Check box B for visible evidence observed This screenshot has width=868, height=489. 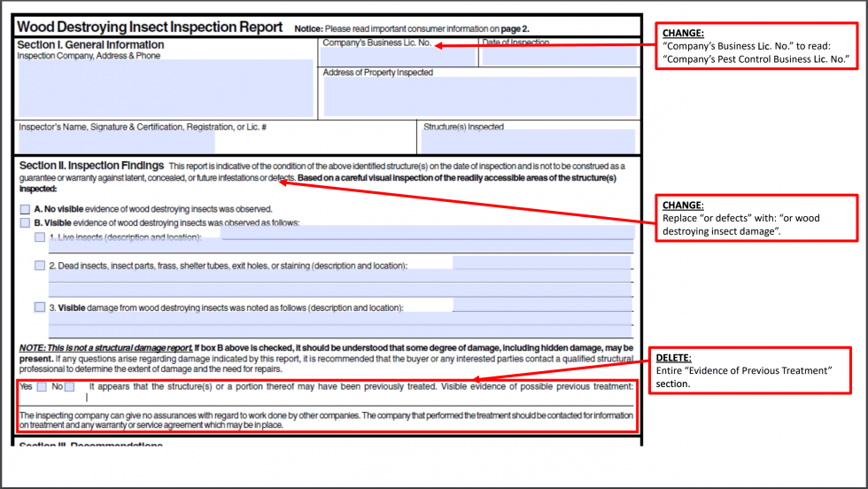pyautogui.click(x=25, y=223)
